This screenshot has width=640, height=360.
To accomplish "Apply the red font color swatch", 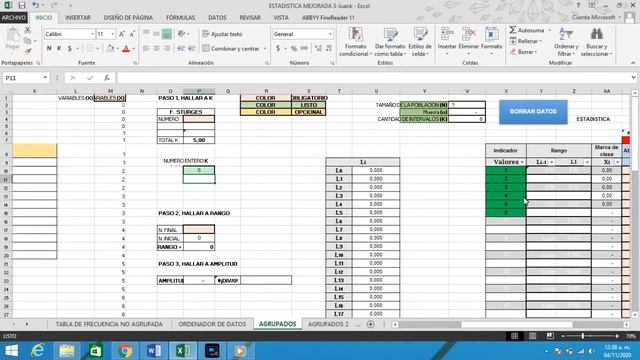I will [126, 49].
